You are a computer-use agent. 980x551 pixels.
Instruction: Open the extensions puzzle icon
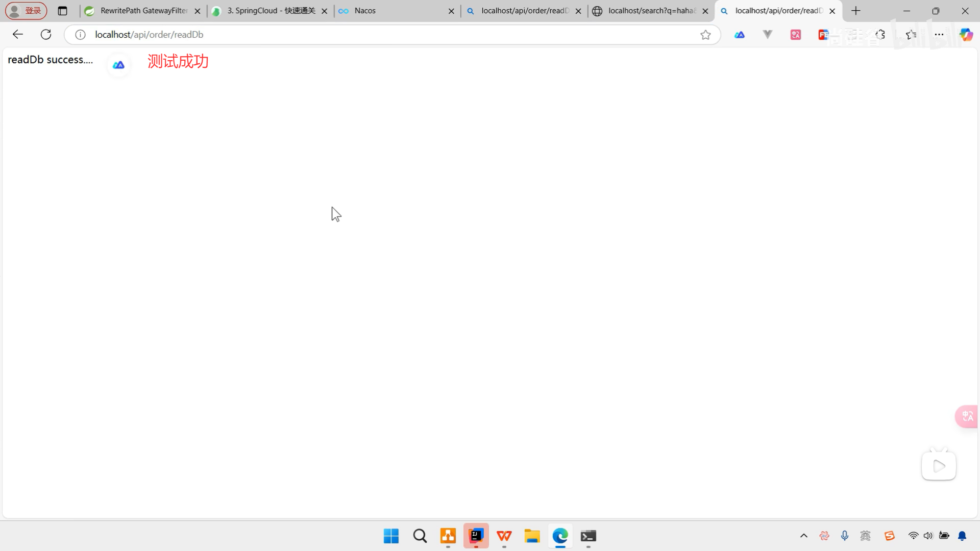(x=880, y=34)
